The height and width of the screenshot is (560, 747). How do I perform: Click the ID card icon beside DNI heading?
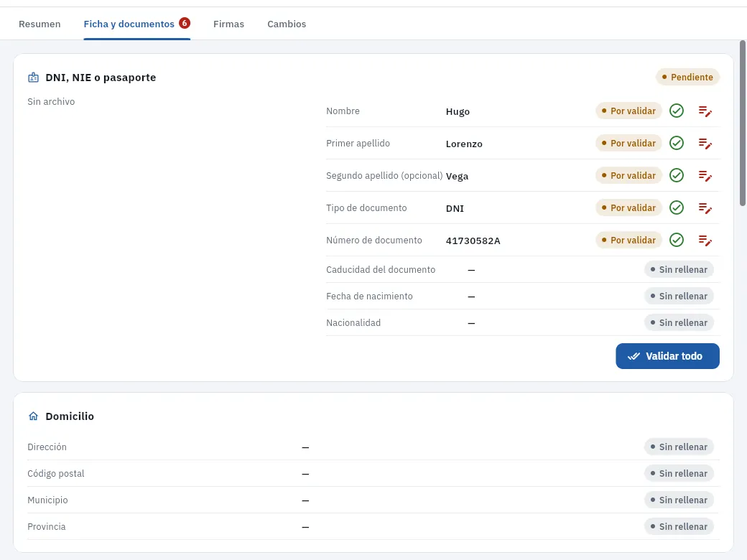pyautogui.click(x=33, y=77)
